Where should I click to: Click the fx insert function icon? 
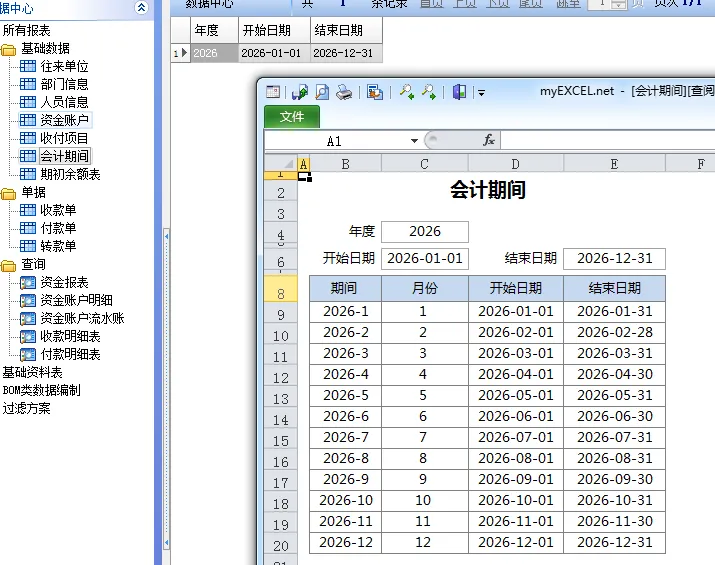click(x=488, y=140)
